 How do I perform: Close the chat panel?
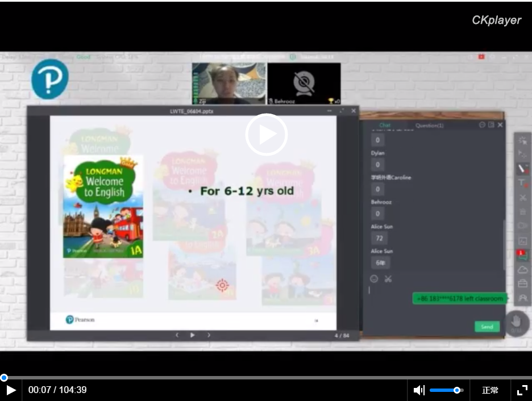(500, 125)
